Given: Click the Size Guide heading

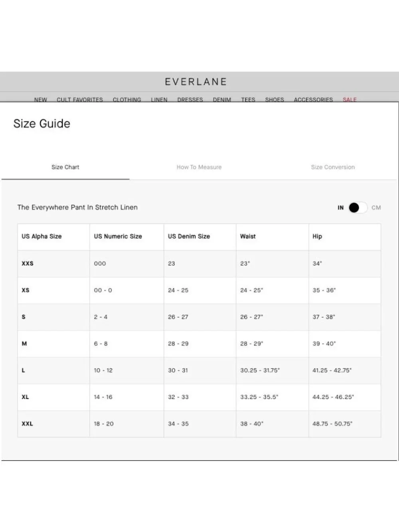Looking at the screenshot, I should (42, 124).
